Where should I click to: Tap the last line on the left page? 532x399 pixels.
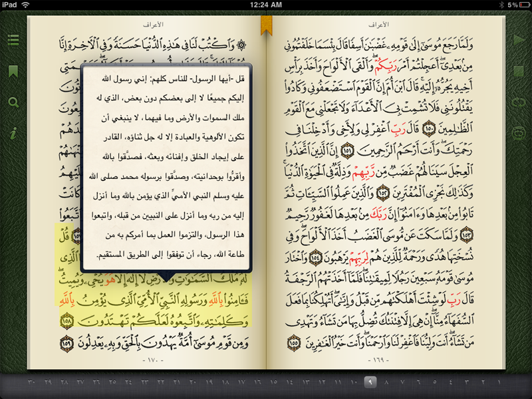click(154, 343)
